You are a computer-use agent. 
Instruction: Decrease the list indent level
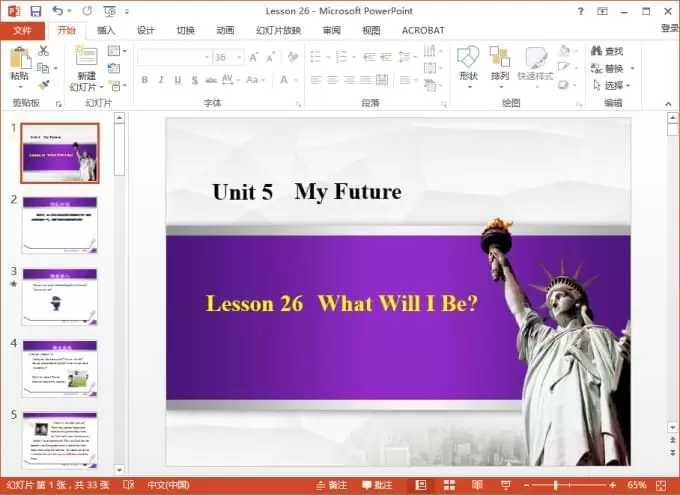369,57
